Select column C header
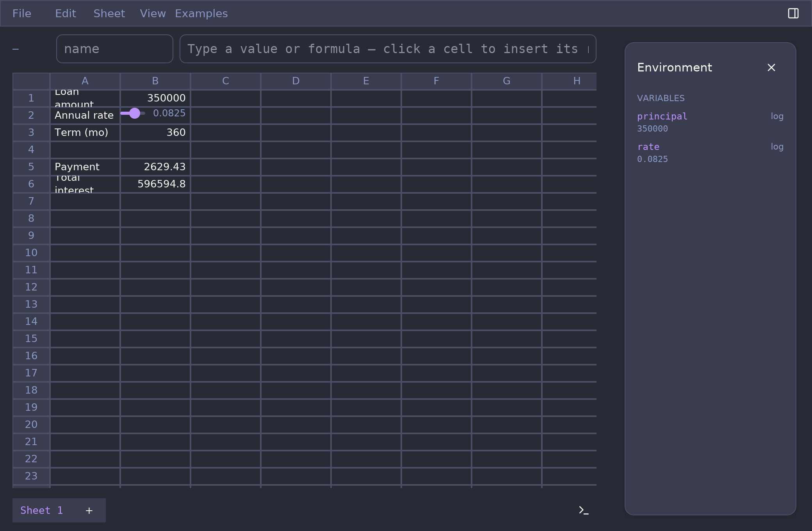This screenshot has height=531, width=812. pyautogui.click(x=226, y=81)
